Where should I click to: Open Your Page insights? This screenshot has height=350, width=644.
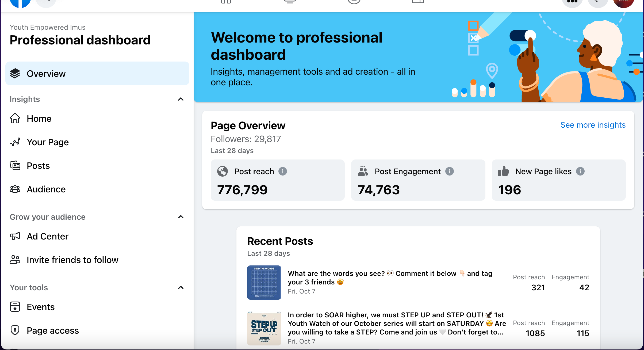[48, 142]
